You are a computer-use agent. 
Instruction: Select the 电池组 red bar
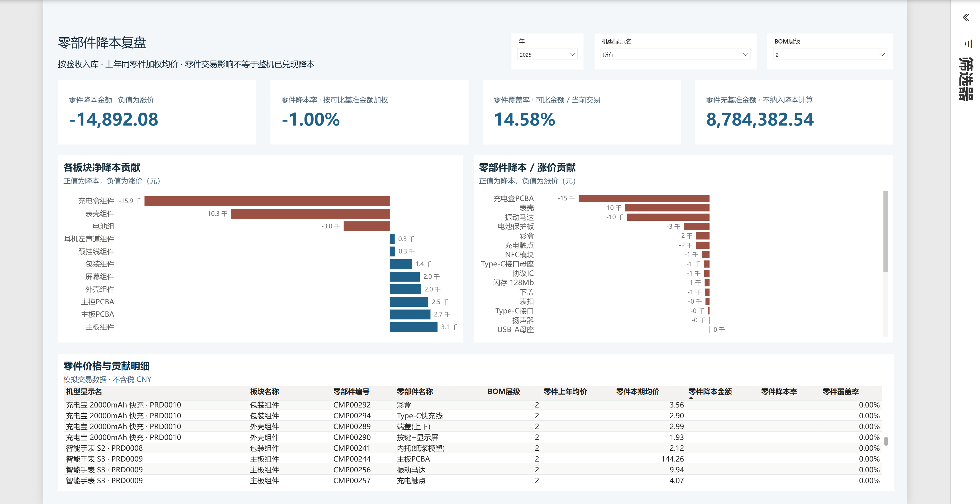(366, 226)
